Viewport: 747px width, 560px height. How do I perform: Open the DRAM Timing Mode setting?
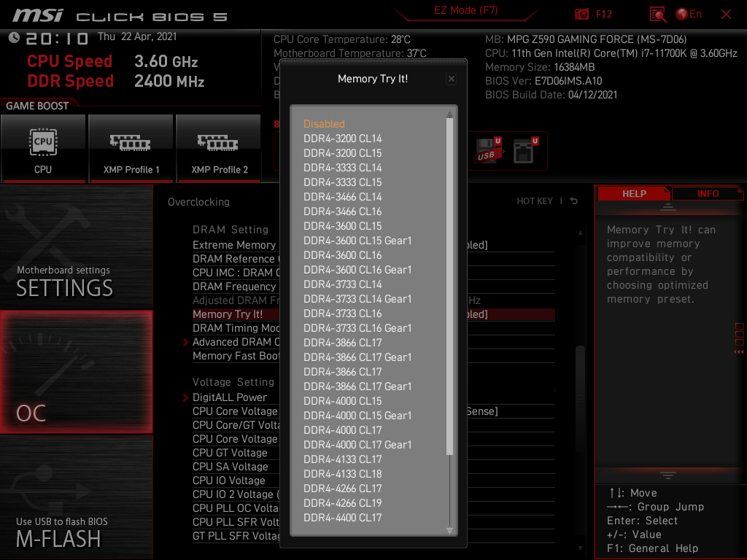(x=236, y=328)
